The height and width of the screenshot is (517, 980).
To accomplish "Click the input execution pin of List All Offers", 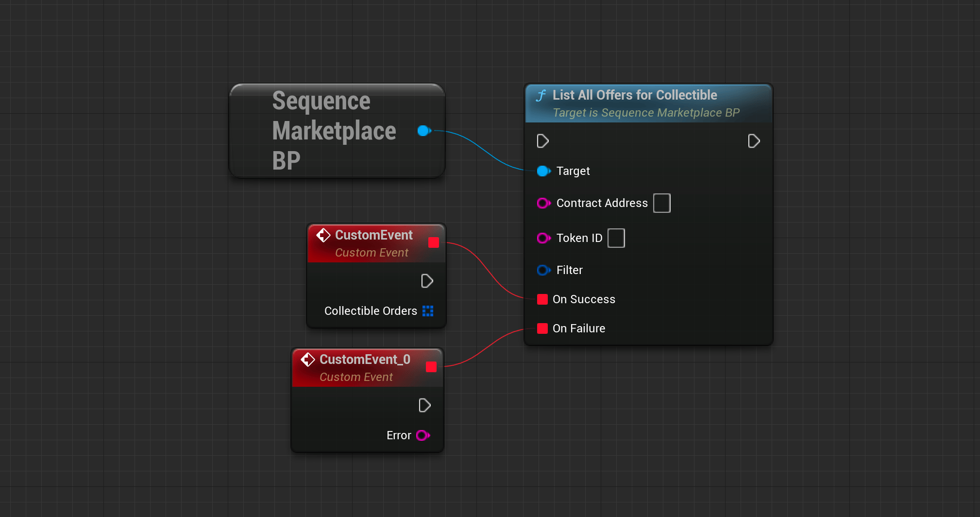I will tap(543, 141).
